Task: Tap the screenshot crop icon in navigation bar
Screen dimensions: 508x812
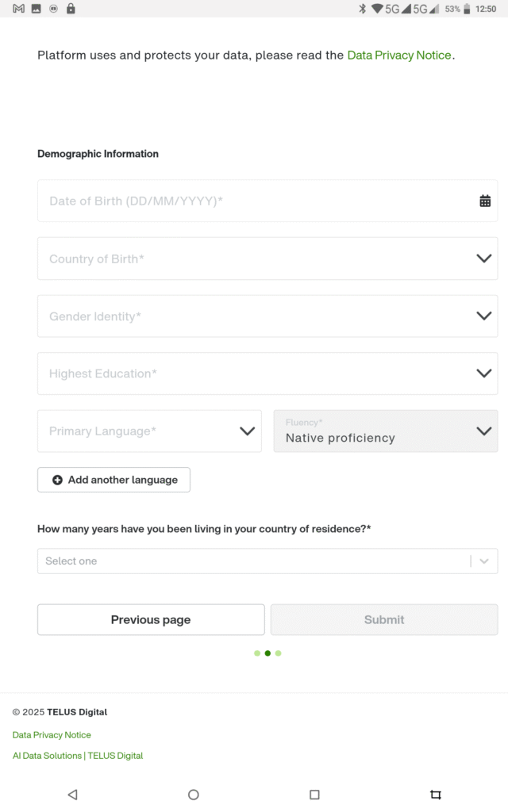Action: (435, 794)
